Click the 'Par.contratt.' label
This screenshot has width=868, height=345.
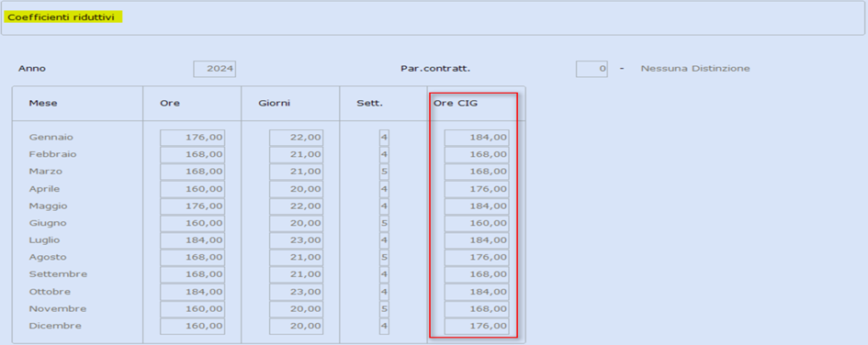[x=435, y=69]
